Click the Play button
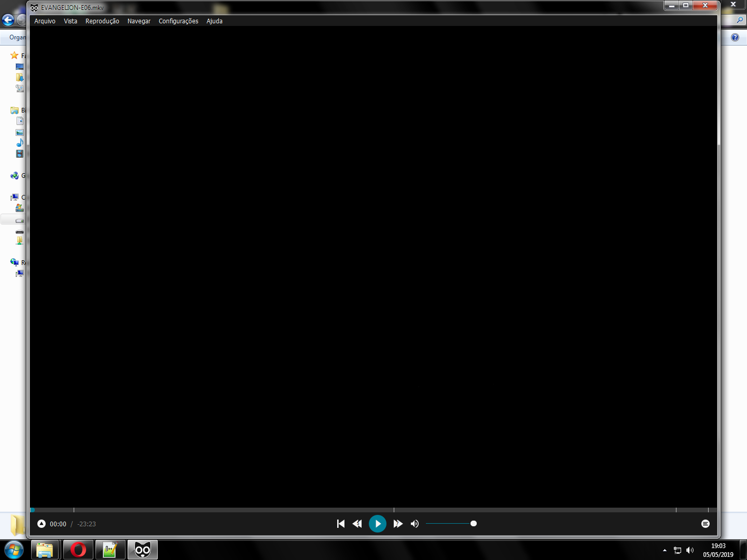 [x=378, y=524]
